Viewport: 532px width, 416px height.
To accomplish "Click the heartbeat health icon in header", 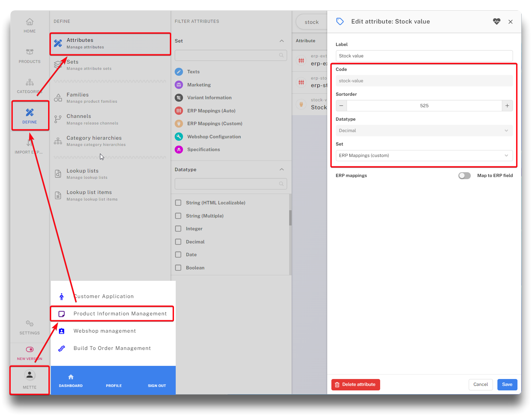I will tap(496, 21).
